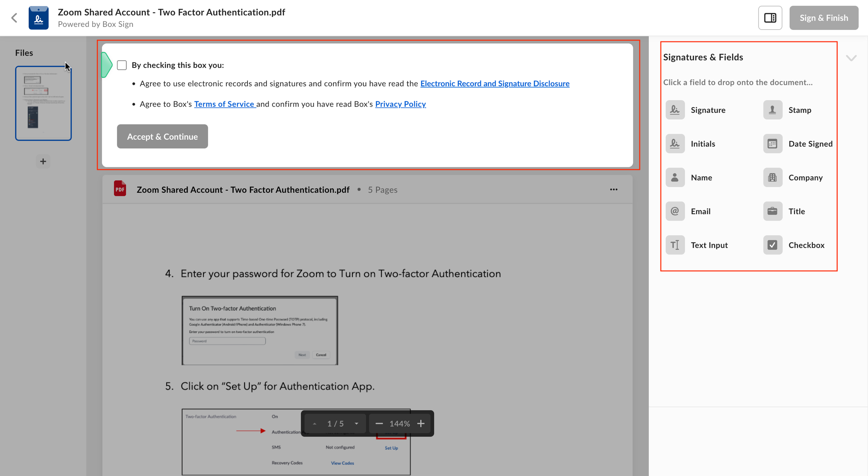Zoom out with the minus button
This screenshot has width=868, height=476.
click(x=379, y=424)
